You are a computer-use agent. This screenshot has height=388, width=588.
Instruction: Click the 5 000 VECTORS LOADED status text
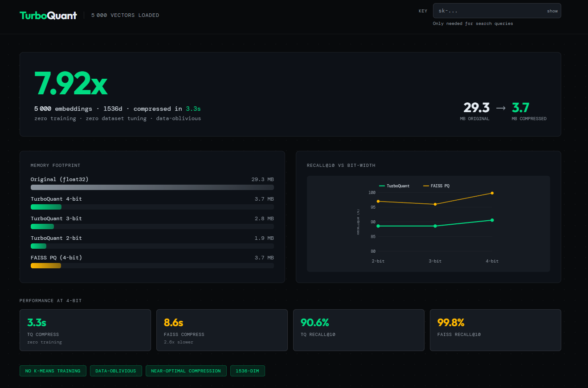tap(125, 15)
